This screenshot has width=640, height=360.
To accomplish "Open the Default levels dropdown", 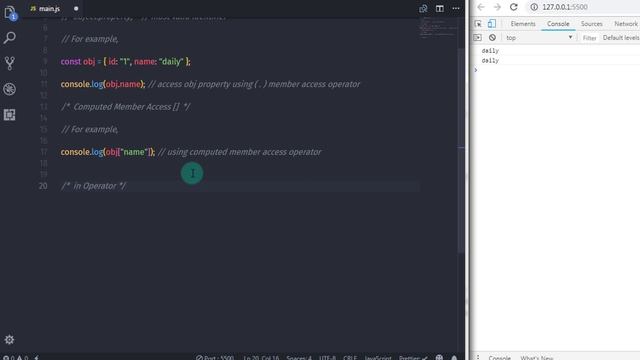I will [621, 38].
